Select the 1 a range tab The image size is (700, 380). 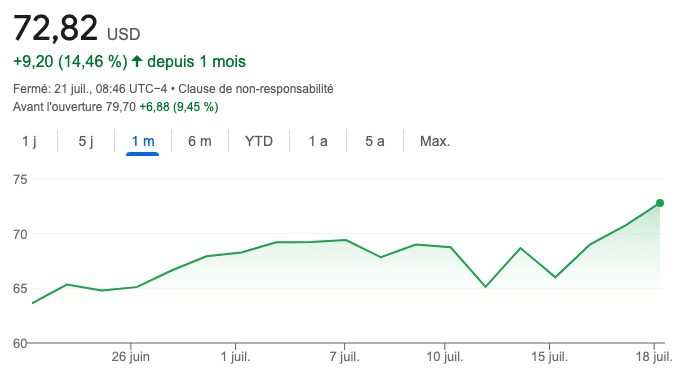pyautogui.click(x=318, y=141)
